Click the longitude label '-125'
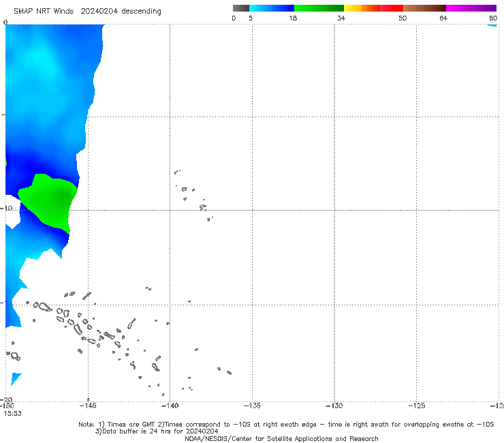 (x=417, y=406)
